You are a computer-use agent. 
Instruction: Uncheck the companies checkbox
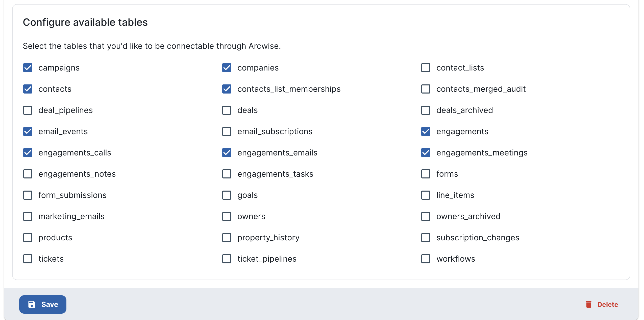227,68
